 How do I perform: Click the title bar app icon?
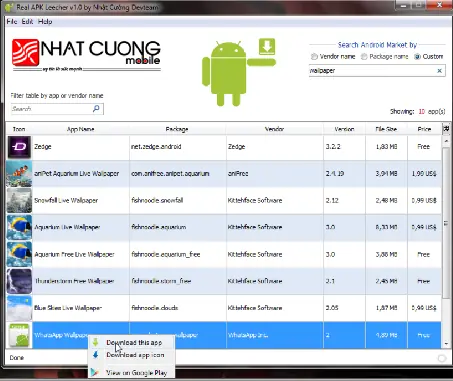pyautogui.click(x=9, y=7)
